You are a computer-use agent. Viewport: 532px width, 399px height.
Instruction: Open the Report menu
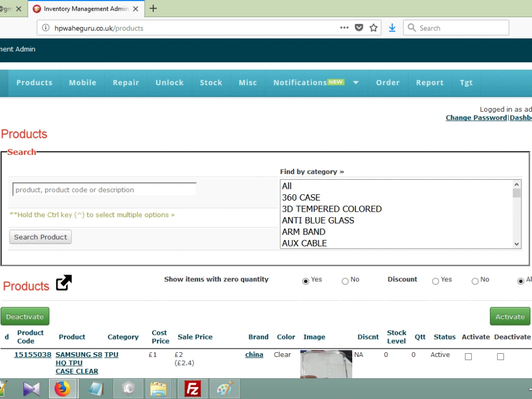tap(429, 83)
